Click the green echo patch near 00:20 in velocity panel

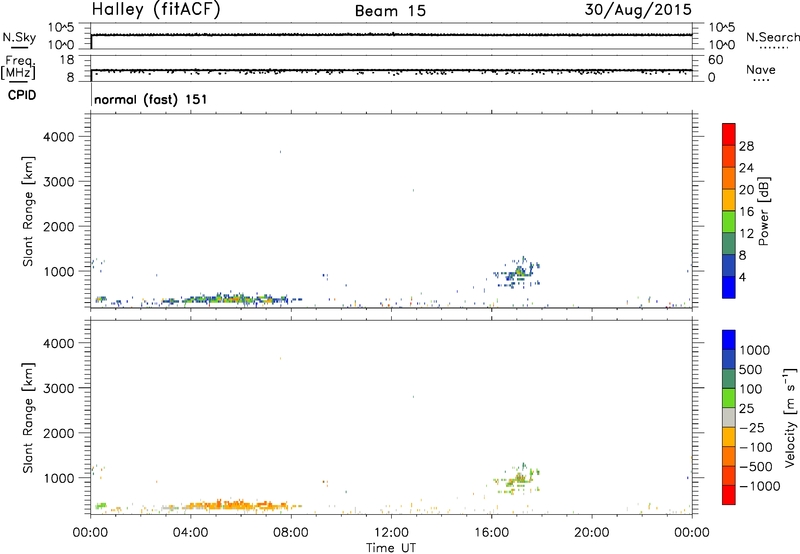coord(101,506)
